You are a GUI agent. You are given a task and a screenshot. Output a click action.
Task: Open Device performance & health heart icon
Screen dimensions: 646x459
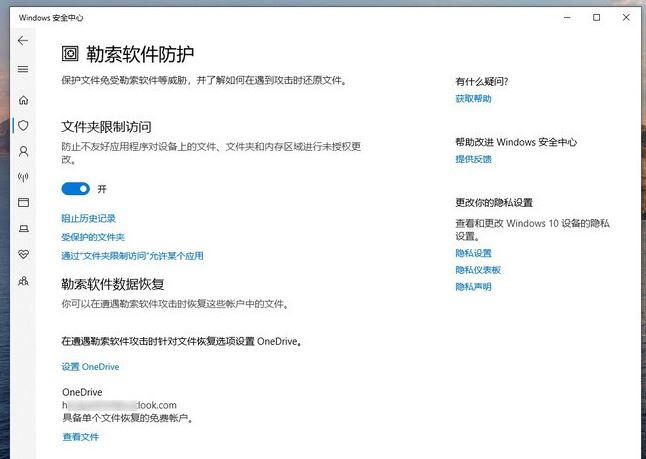click(x=23, y=254)
